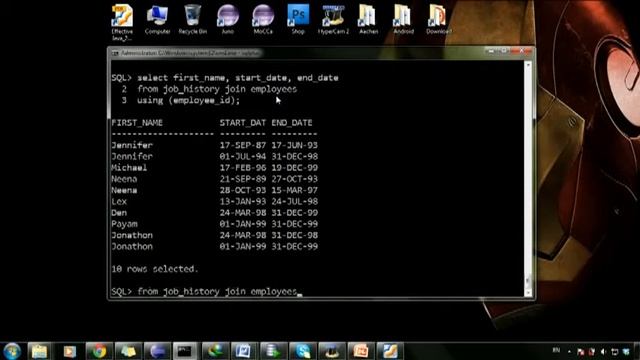Open the green download manager taskbar icon
This screenshot has width=640, height=360.
coord(215,351)
